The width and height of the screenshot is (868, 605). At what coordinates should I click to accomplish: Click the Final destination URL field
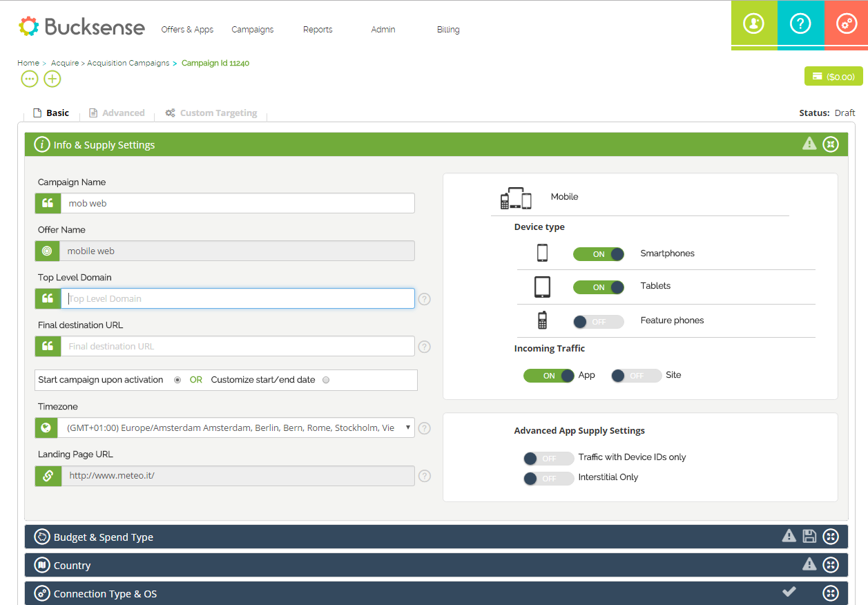tap(237, 347)
